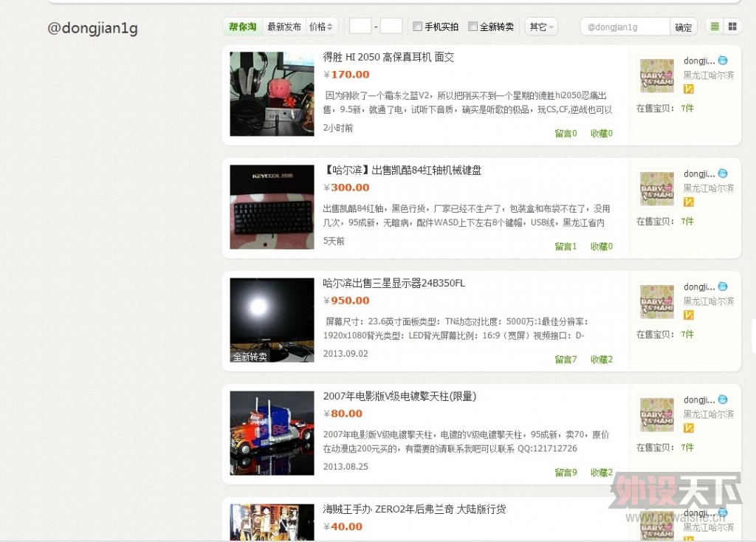
Task: Open seller avatar on Samsung monitor listing
Action: pyautogui.click(x=656, y=301)
